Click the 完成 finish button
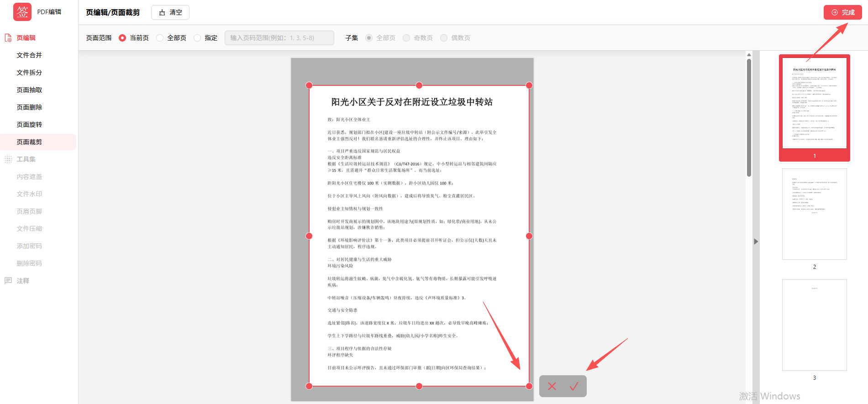The height and width of the screenshot is (404, 868). click(x=843, y=12)
